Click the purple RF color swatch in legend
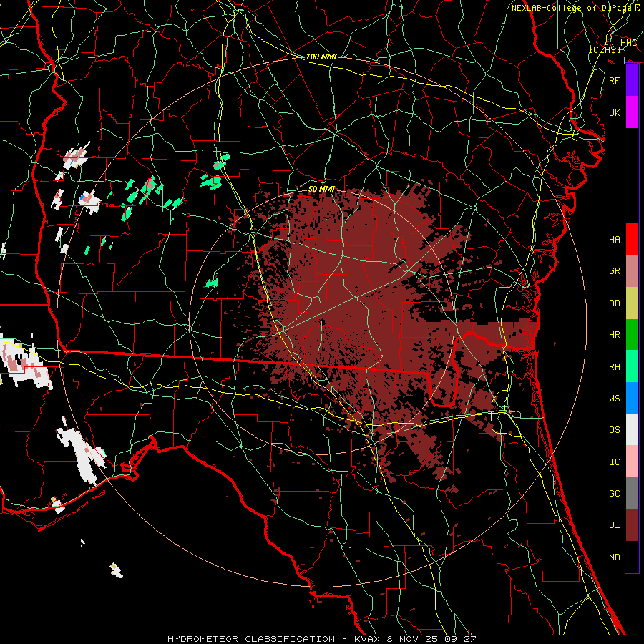This screenshot has width=644, height=644. point(632,80)
